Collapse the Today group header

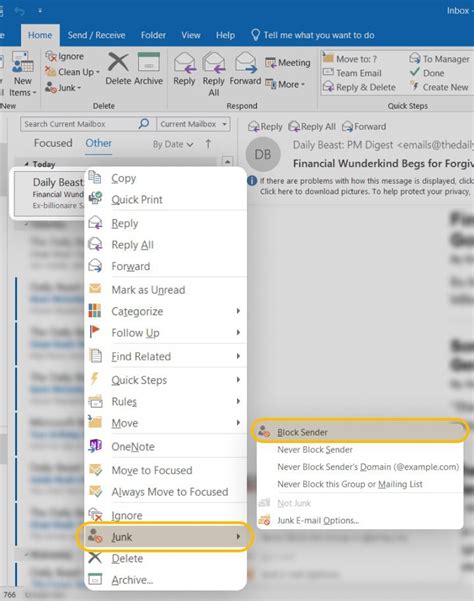pyautogui.click(x=26, y=164)
